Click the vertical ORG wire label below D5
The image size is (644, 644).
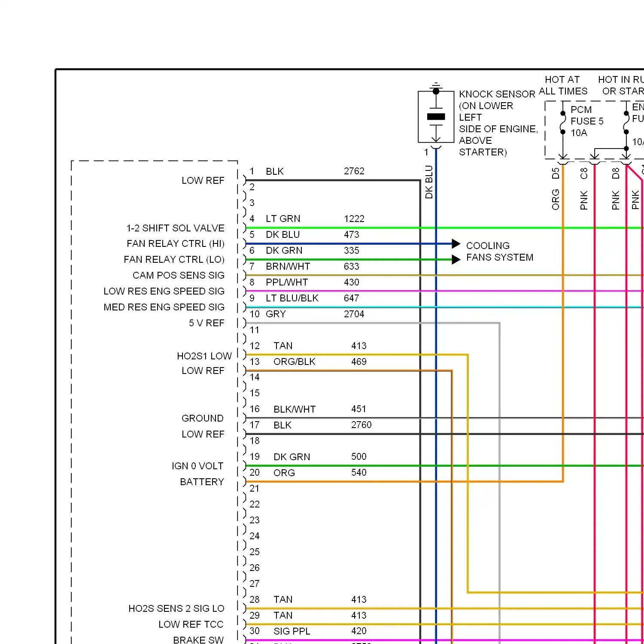[x=556, y=200]
